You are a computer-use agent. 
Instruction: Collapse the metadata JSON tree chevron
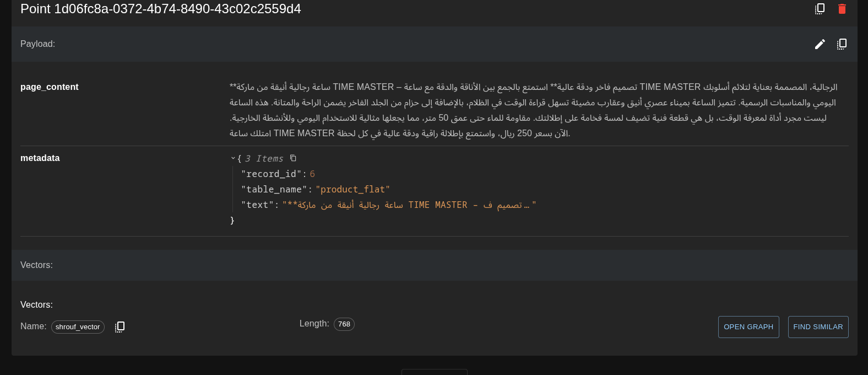pyautogui.click(x=233, y=158)
